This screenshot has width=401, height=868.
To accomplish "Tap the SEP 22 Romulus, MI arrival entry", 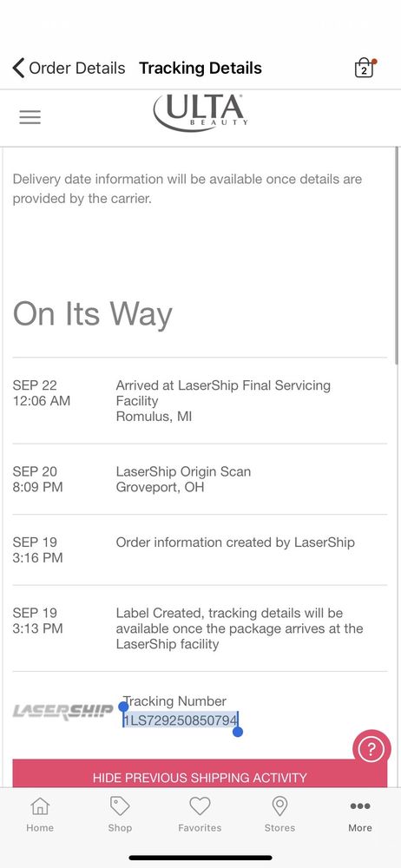I will click(200, 401).
